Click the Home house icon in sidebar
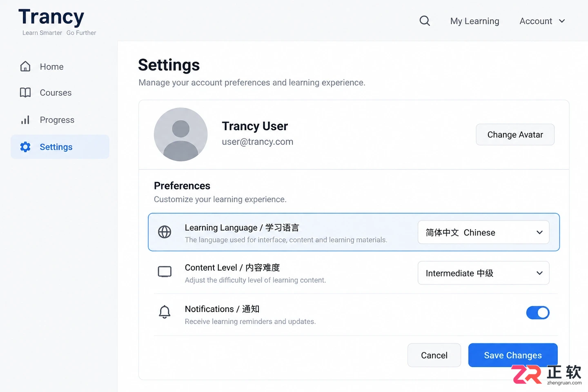 pyautogui.click(x=25, y=66)
